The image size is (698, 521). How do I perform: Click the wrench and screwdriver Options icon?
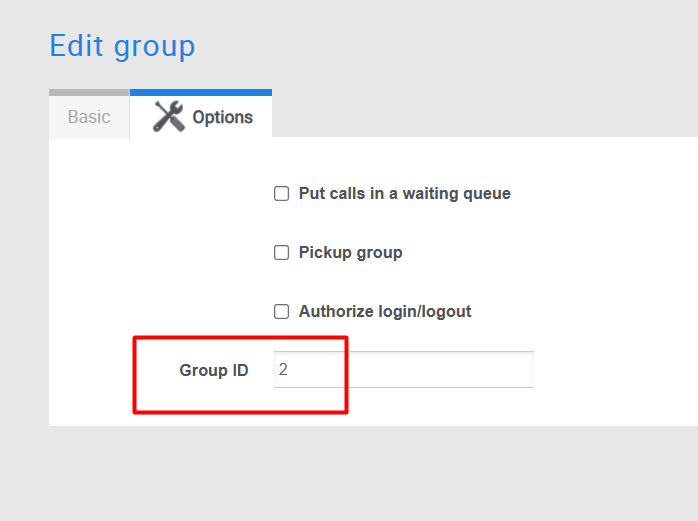point(169,117)
